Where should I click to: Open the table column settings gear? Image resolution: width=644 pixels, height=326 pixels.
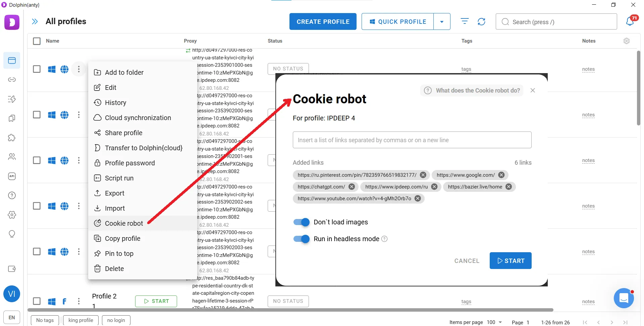pos(626,41)
